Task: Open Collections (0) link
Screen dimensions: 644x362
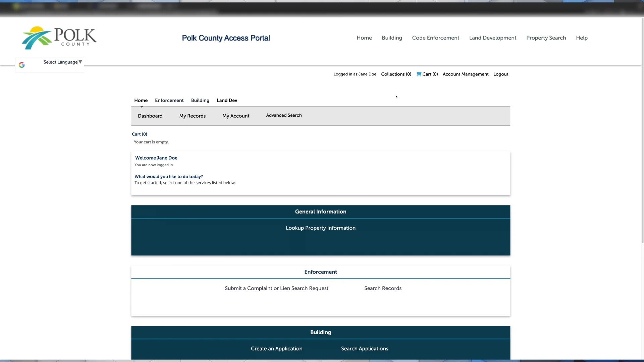Action: 396,74
